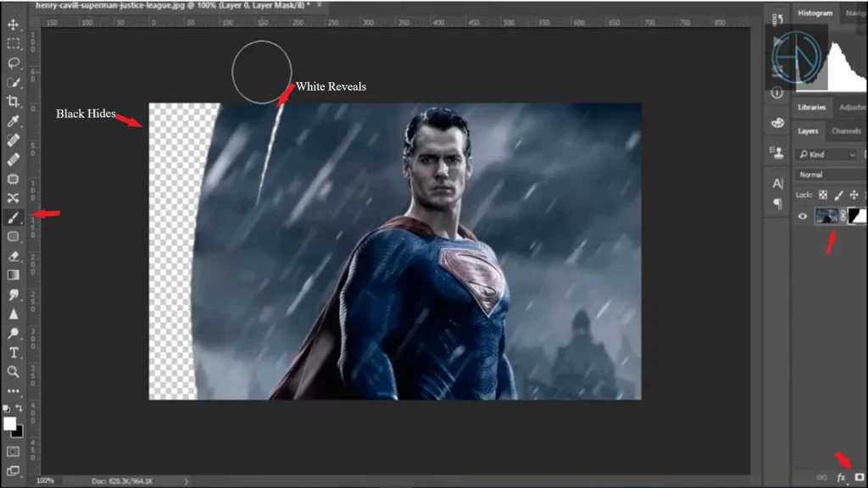
Task: Select the Layer 0 mask thumbnail
Action: [x=858, y=216]
